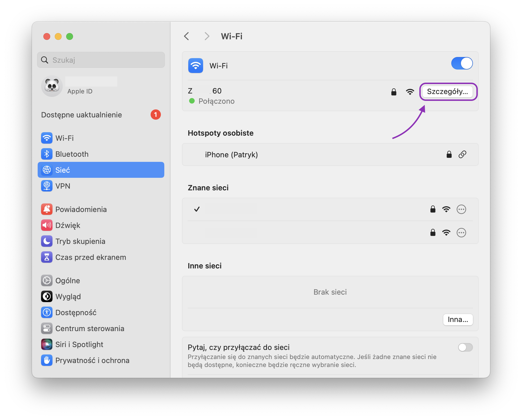
Task: Click the Prywatność i ochrona hand icon
Action: click(47, 360)
